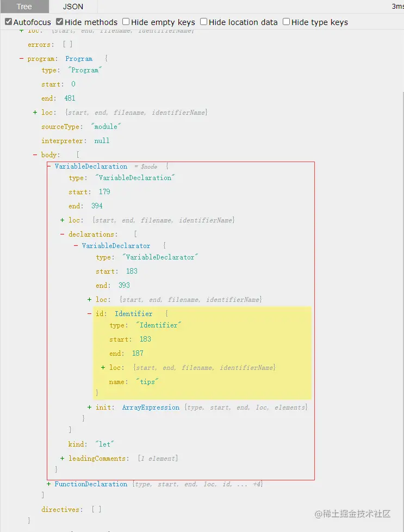
Task: Switch to the JSON tab
Action: [x=73, y=7]
